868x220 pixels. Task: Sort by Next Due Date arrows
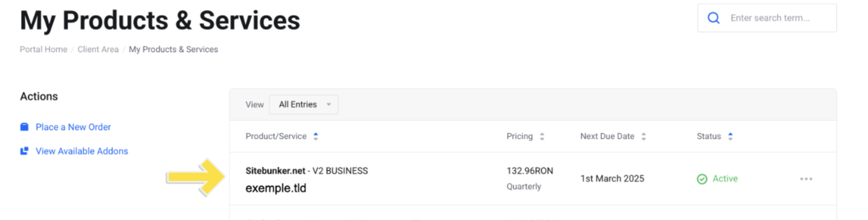643,136
